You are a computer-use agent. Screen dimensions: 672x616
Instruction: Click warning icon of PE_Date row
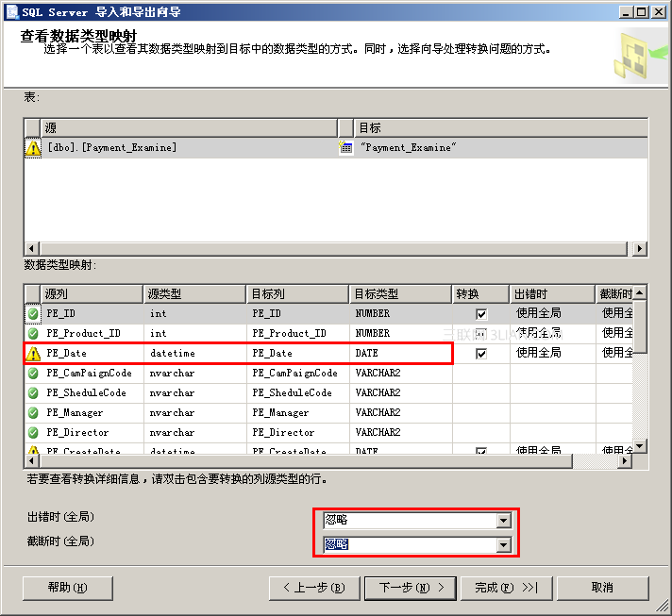tap(33, 354)
